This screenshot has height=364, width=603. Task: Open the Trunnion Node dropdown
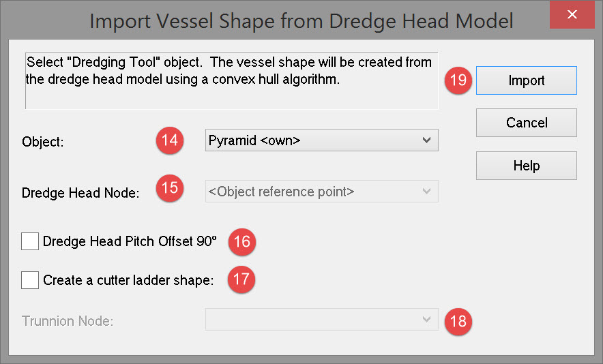pos(321,320)
